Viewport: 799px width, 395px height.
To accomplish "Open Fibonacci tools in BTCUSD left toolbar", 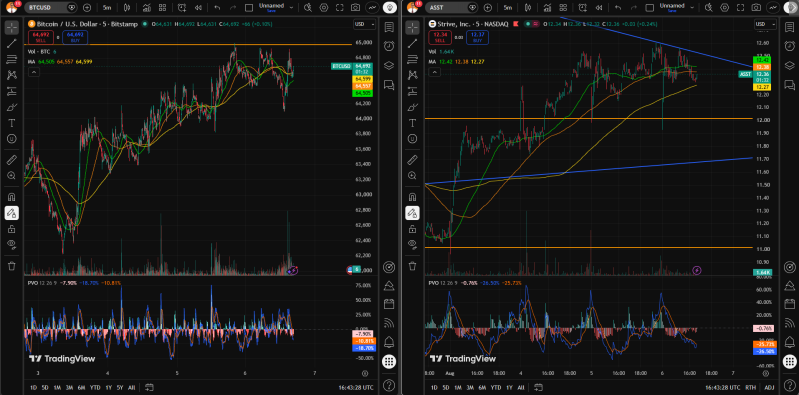I will point(11,60).
